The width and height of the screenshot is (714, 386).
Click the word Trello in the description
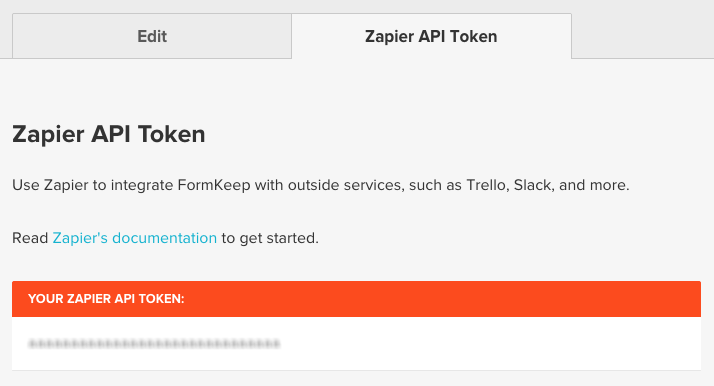pos(486,185)
